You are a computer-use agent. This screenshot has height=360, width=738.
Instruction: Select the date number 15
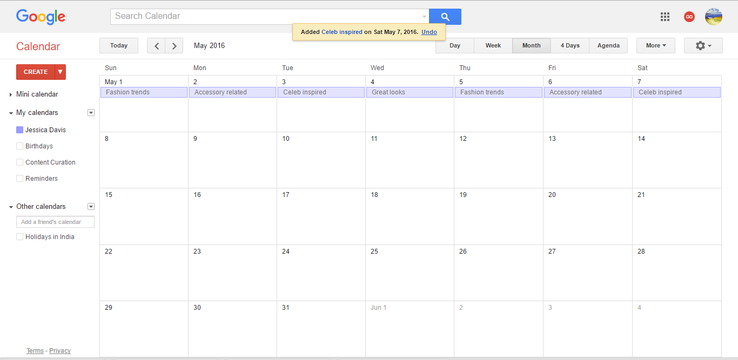[x=109, y=195]
